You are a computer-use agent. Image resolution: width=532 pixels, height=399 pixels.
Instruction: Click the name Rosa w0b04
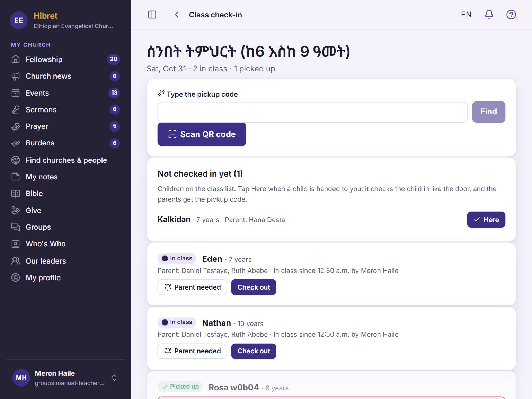(x=233, y=388)
